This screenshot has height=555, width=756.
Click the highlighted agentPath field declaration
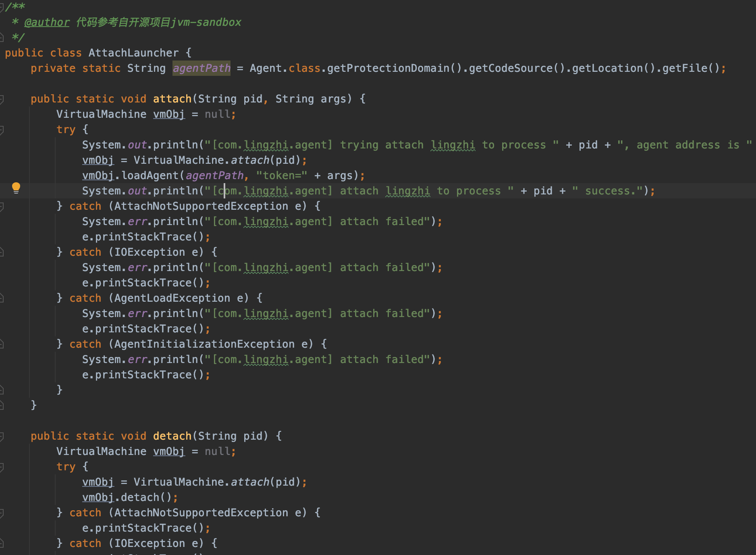pos(201,68)
